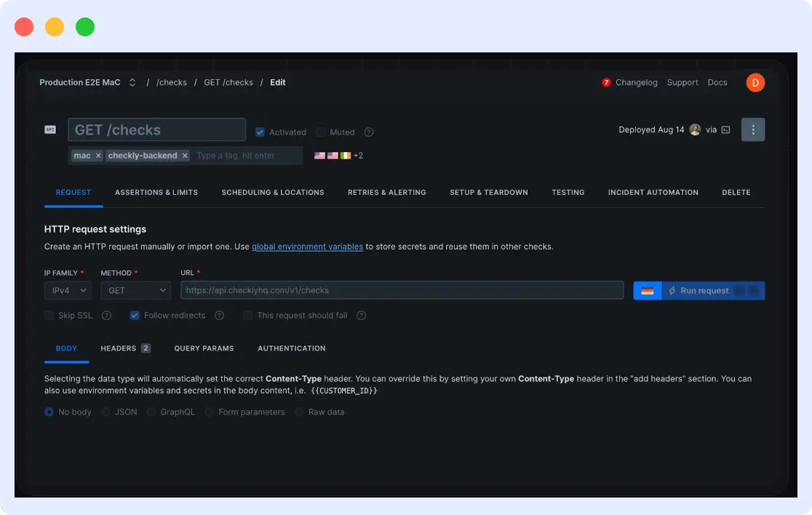Toggle the Muted checkbox

pyautogui.click(x=321, y=132)
